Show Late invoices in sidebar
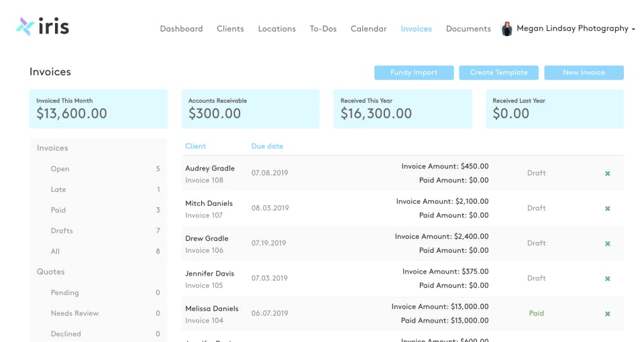 58,190
